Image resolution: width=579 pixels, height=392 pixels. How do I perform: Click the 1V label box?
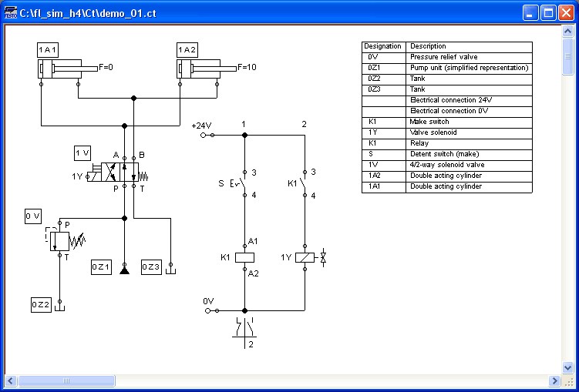coord(82,153)
